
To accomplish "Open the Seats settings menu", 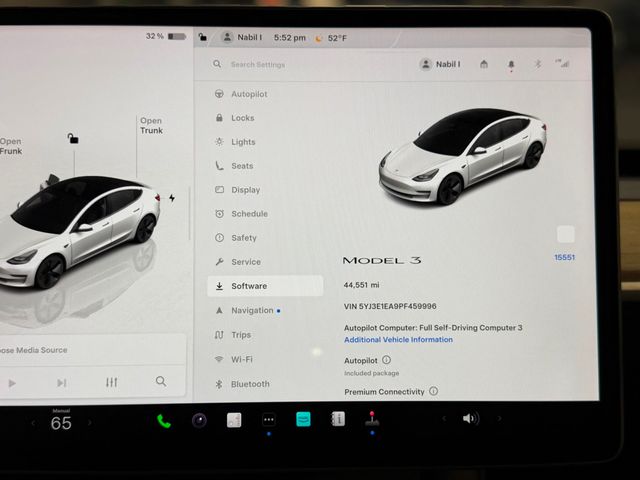I will (234, 166).
